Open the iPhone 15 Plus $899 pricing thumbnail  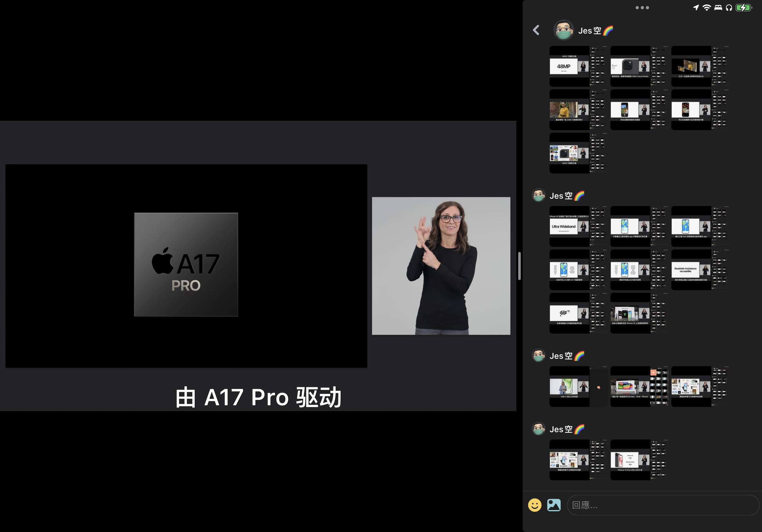click(x=639, y=460)
